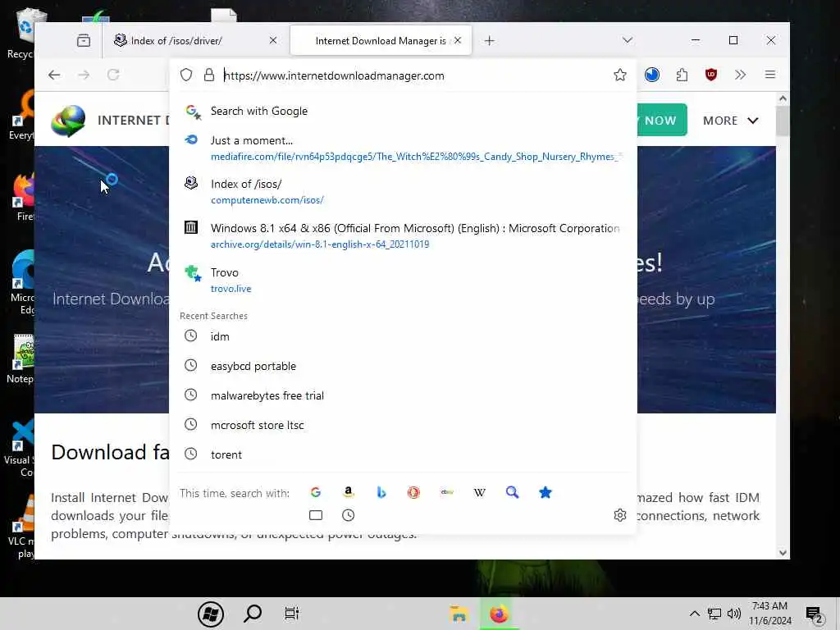Open the Windows Start button
This screenshot has width=840, height=630.
coord(211,614)
